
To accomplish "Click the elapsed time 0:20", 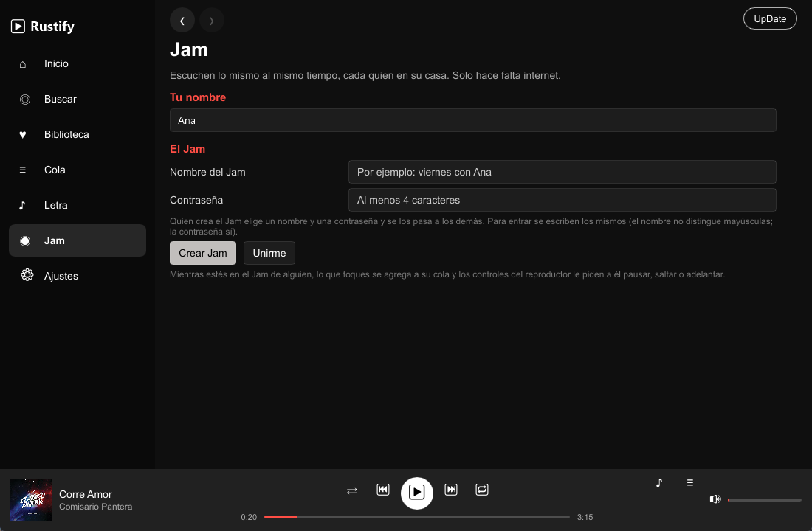I will pos(249,517).
